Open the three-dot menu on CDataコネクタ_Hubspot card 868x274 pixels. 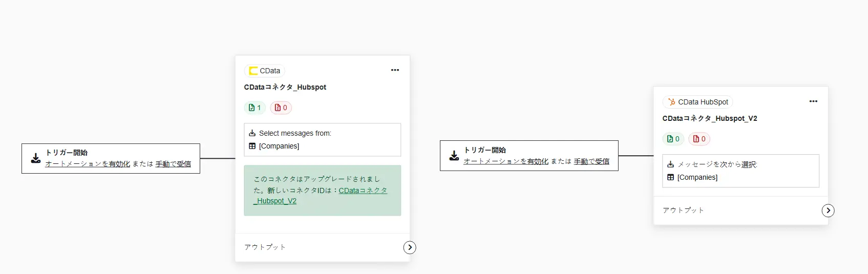pyautogui.click(x=395, y=70)
